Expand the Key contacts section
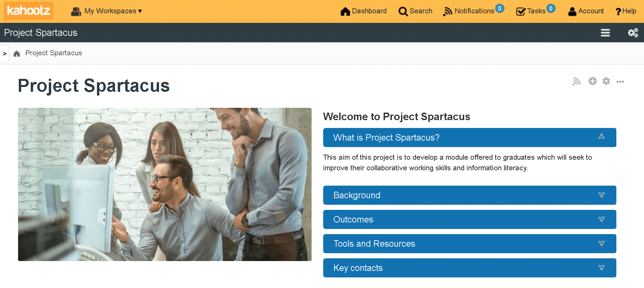 pyautogui.click(x=469, y=268)
